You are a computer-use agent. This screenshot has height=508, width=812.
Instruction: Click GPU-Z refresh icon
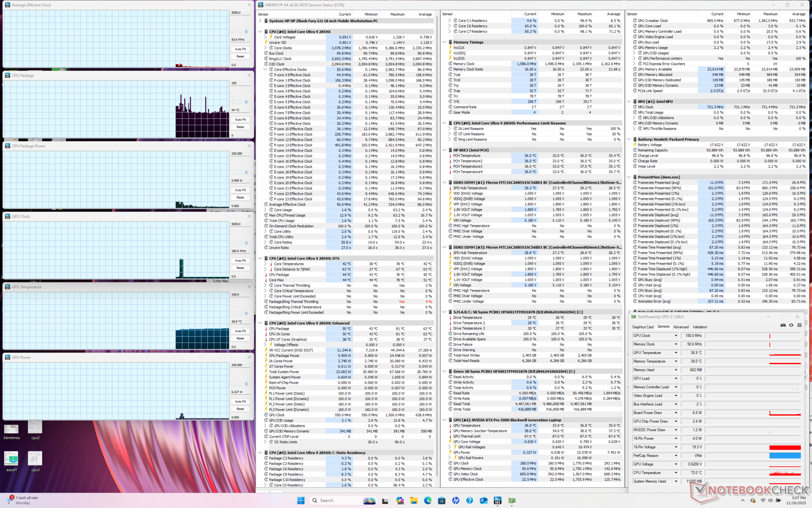click(x=791, y=325)
